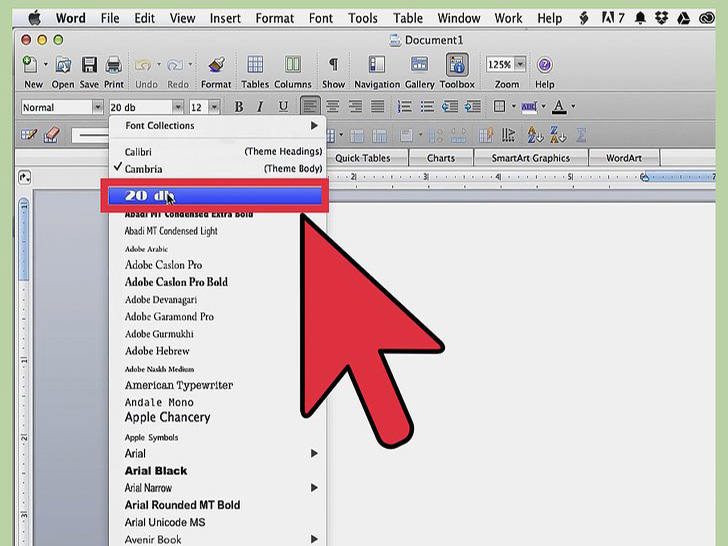The image size is (728, 546).
Task: Toggle Bold formatting
Action: point(239,107)
